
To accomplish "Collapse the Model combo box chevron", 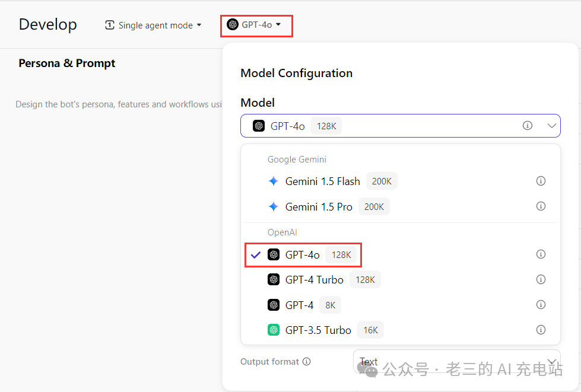I will (x=551, y=126).
